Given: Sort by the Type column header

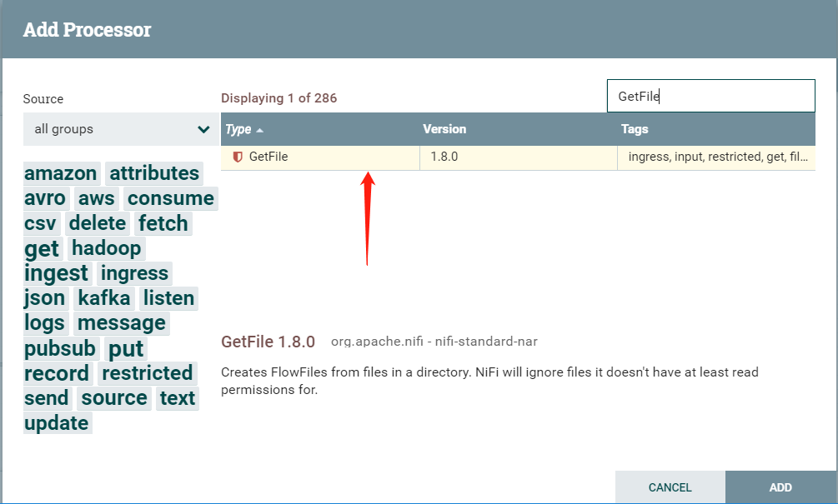Looking at the screenshot, I should pyautogui.click(x=244, y=129).
